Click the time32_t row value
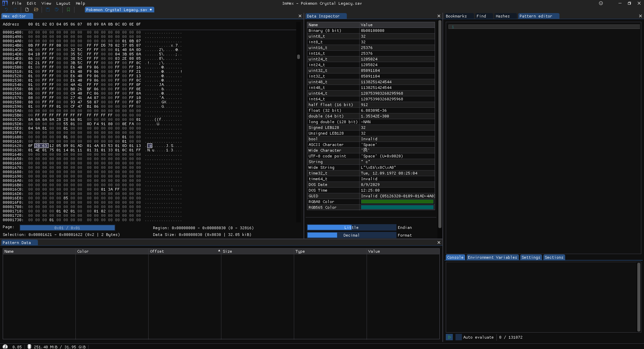Viewport: 644px width, 349px height. [x=389, y=173]
